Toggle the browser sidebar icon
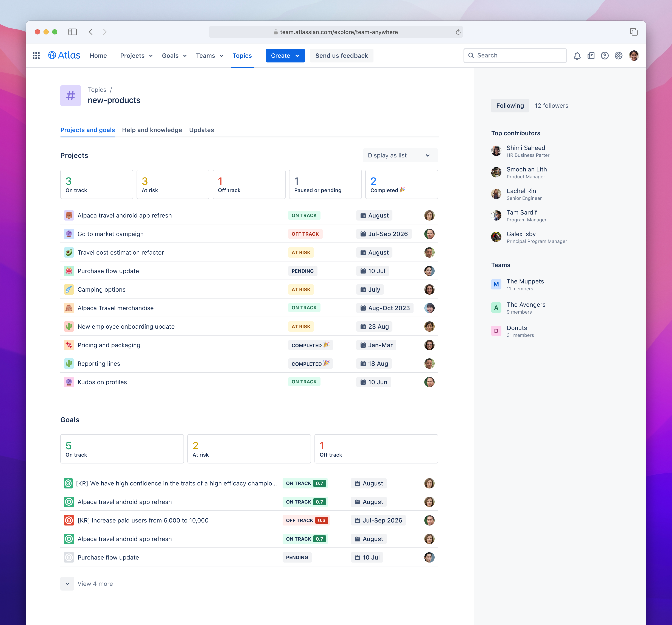The image size is (672, 625). click(x=72, y=32)
